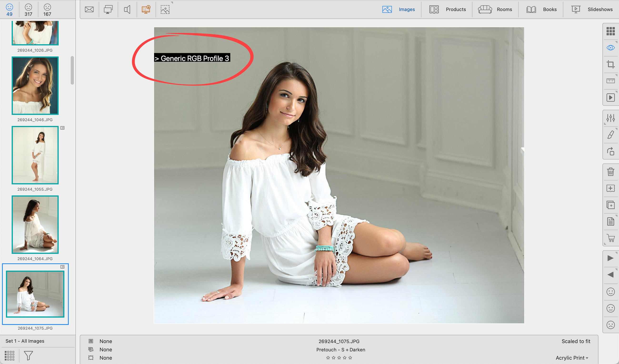Filter by 49 happy-rated images
Image resolution: width=619 pixels, height=364 pixels.
pyautogui.click(x=9, y=10)
